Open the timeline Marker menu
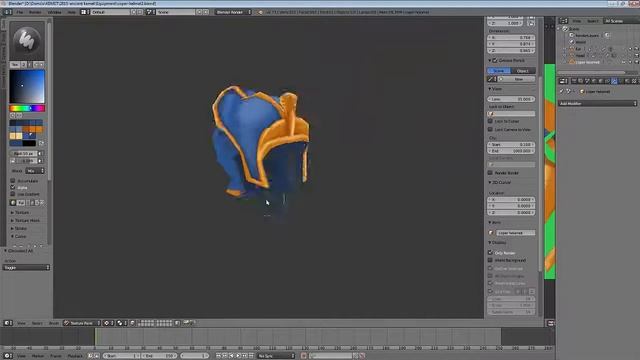 (x=38, y=356)
